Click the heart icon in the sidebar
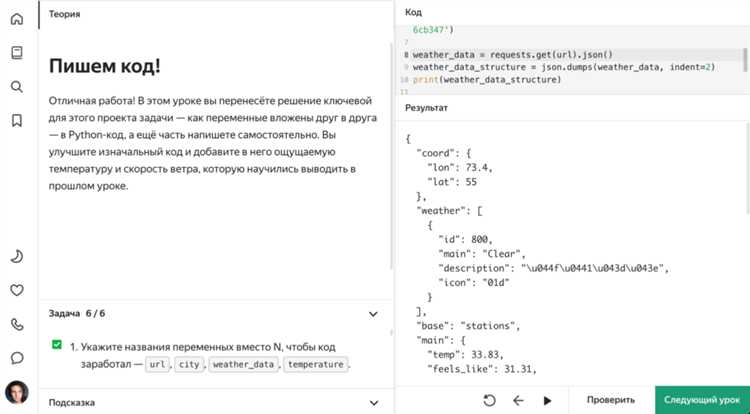This screenshot has height=414, width=750. [17, 290]
